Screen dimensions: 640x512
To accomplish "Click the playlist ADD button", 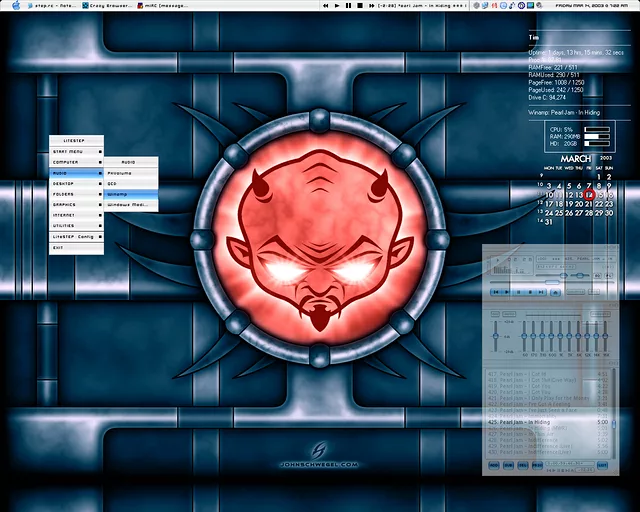I will click(492, 465).
